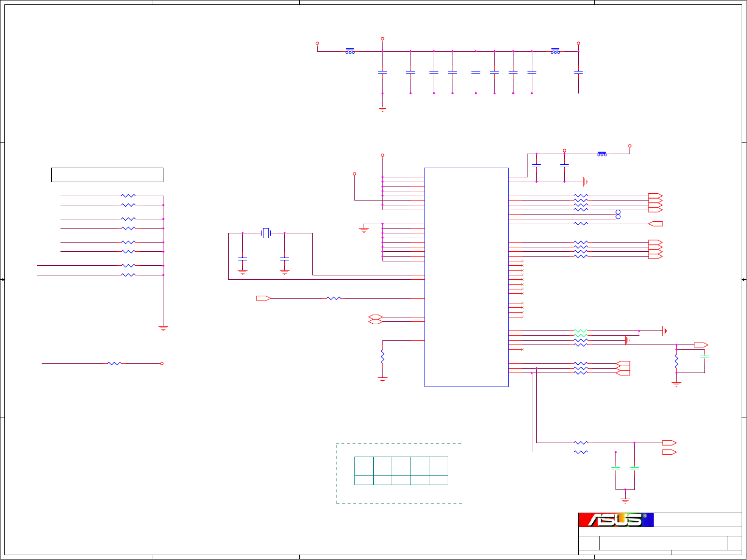Screen dimensions: 747x560
Task: Select the left green capacitor at the bottom right
Action: (615, 469)
